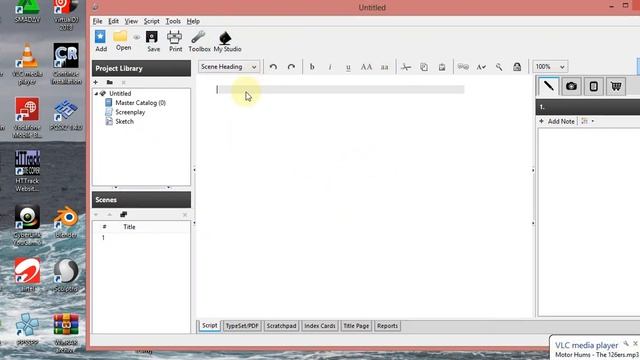Switch to the Reports tab
Image resolution: width=640 pixels, height=360 pixels.
pyautogui.click(x=387, y=326)
